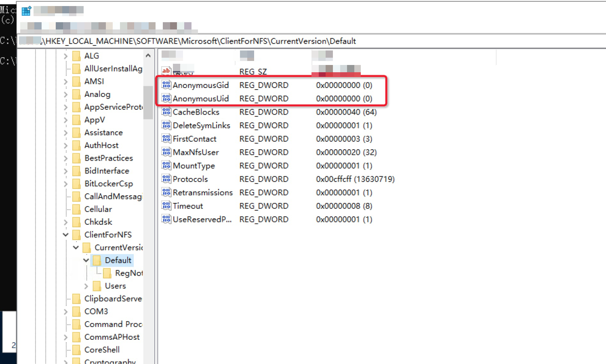Click the AuthHost folder icon
This screenshot has width=606, height=364.
[76, 145]
